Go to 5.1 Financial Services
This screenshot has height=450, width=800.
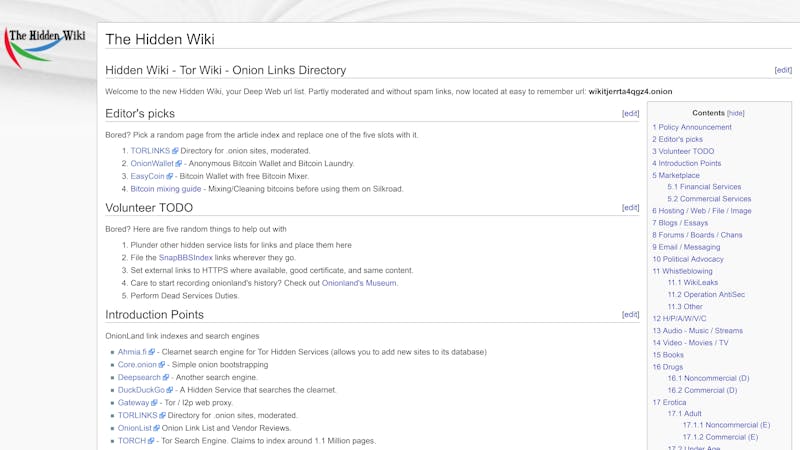(704, 187)
